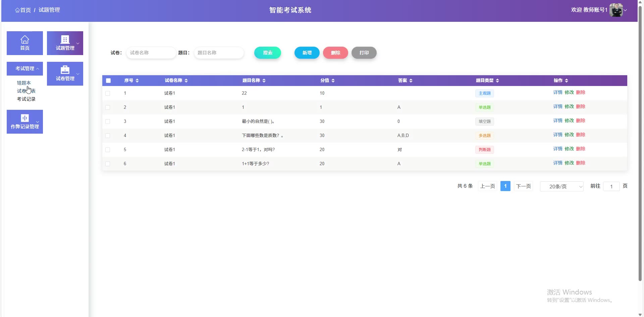Open 考试记录 submenu item
This screenshot has width=644, height=317.
click(x=26, y=99)
